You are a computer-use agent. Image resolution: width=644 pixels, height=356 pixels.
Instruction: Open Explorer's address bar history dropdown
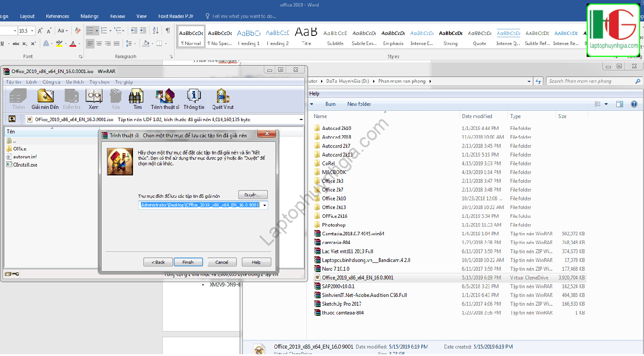pos(529,81)
